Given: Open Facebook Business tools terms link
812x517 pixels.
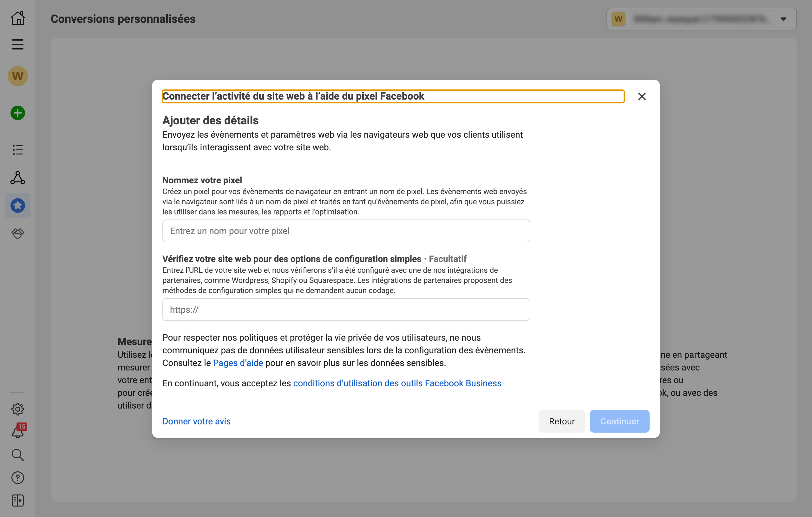Looking at the screenshot, I should click(x=397, y=383).
